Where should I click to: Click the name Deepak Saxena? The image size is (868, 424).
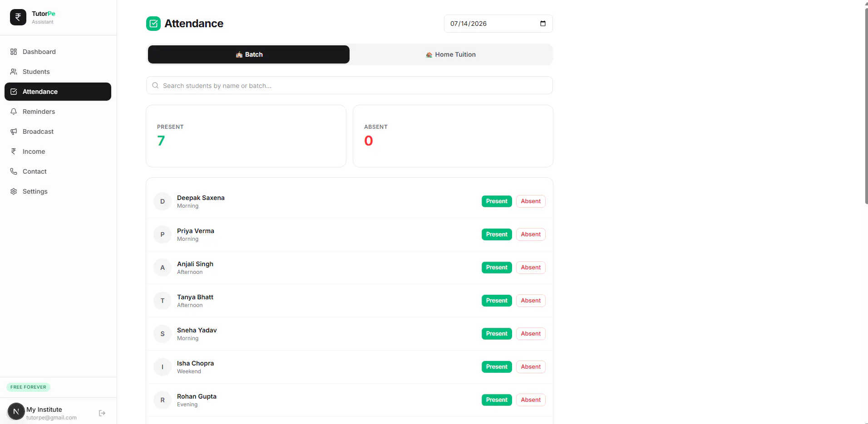point(201,198)
